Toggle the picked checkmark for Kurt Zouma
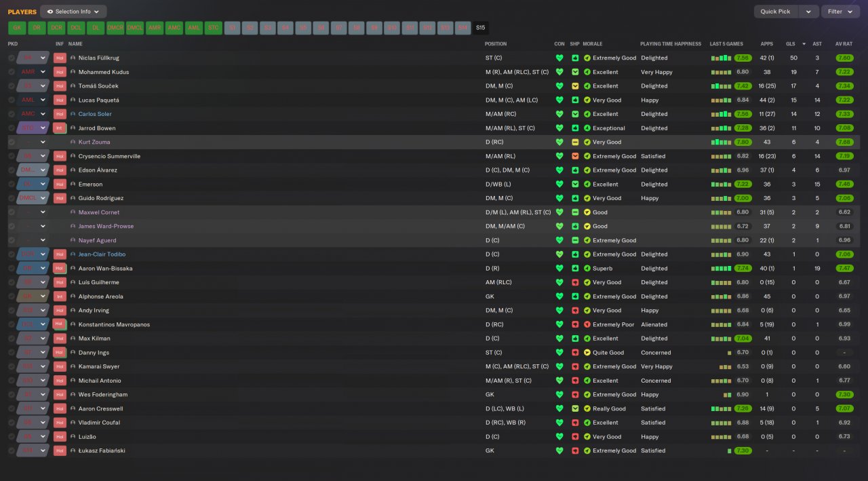 click(x=12, y=142)
